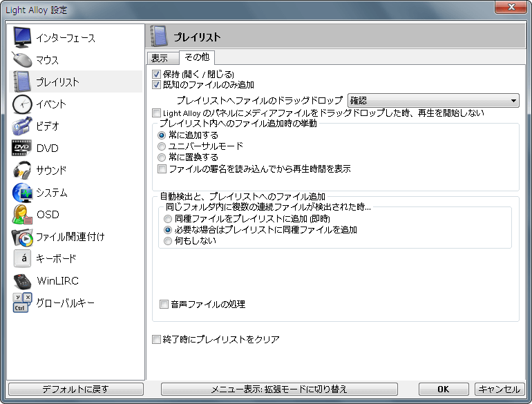
Task: Open the DVD logo icon
Action: (x=21, y=148)
